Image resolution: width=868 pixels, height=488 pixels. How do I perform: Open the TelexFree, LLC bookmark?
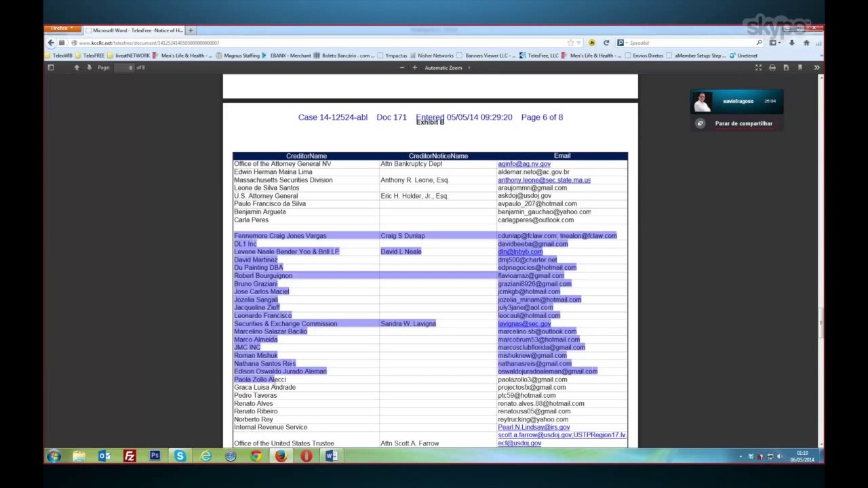click(539, 56)
